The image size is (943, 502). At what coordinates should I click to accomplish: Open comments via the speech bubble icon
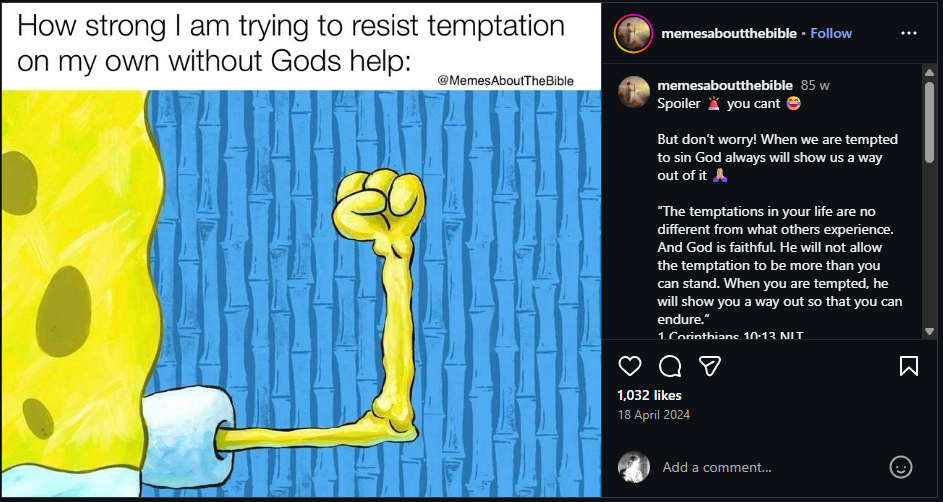tap(670, 366)
